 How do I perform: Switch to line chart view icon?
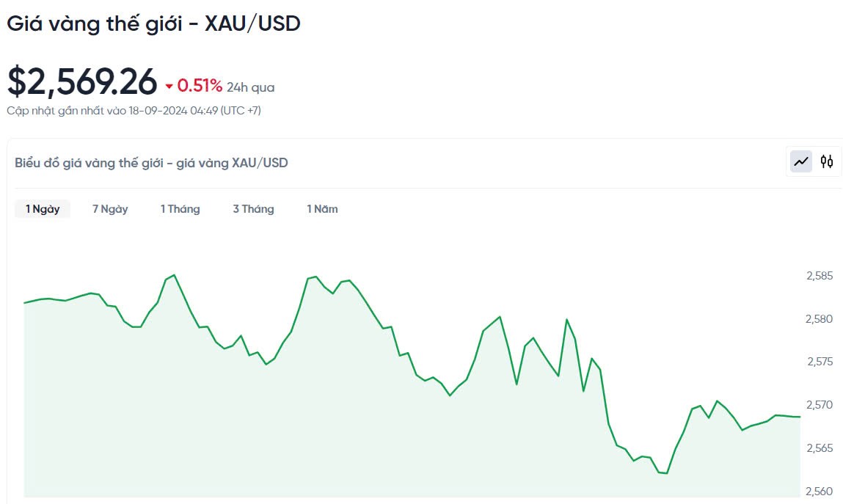pos(801,161)
